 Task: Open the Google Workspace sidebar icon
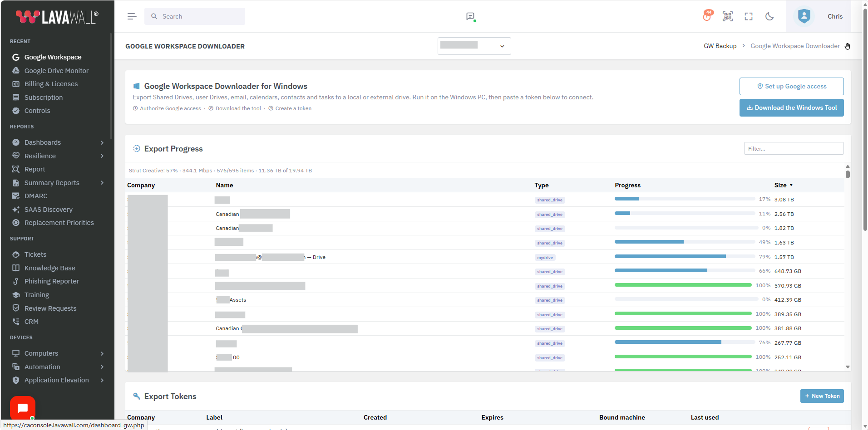16,57
